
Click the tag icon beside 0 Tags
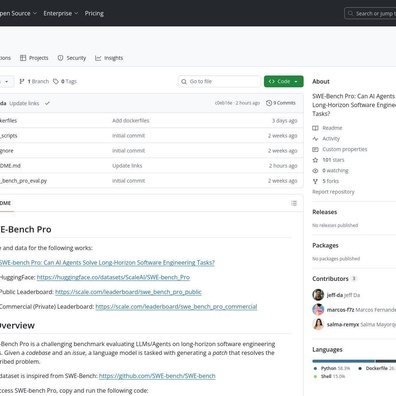pos(56,81)
